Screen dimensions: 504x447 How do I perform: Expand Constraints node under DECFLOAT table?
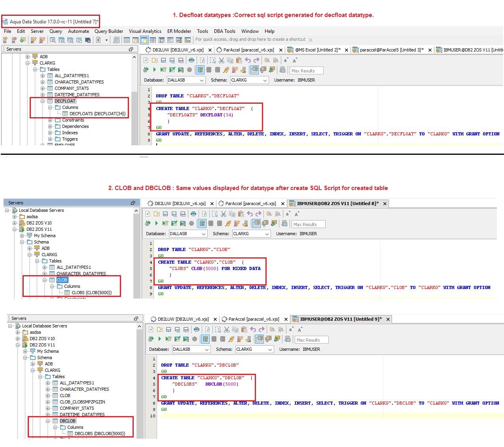[x=50, y=120]
